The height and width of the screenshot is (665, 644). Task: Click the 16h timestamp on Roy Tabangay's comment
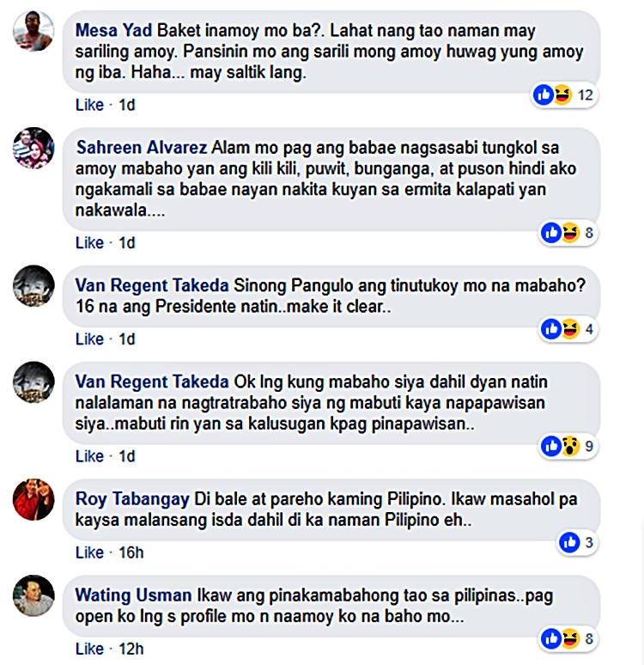coord(131,552)
